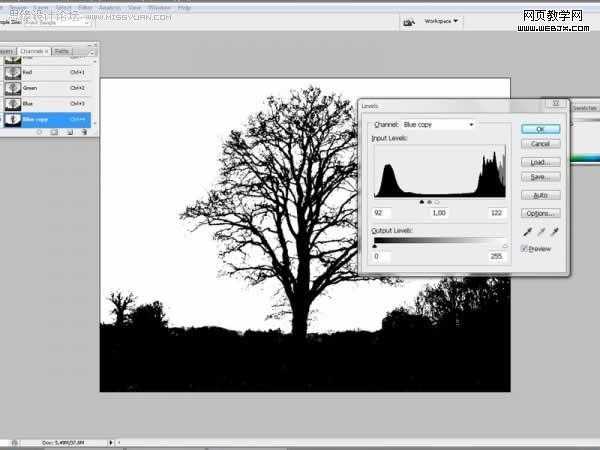Image resolution: width=600 pixels, height=450 pixels.
Task: Pick the black point eyedropper in Levels
Action: (526, 232)
